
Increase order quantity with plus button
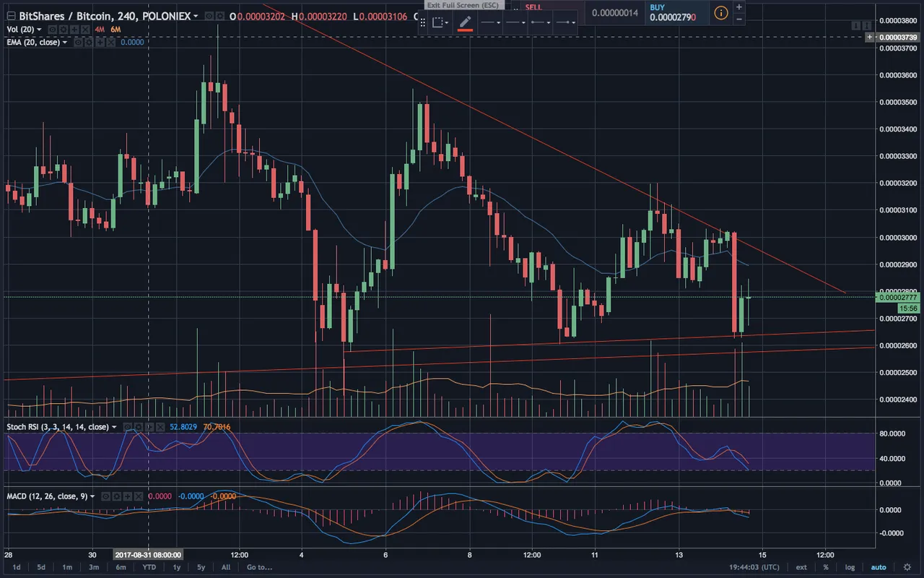coord(738,7)
